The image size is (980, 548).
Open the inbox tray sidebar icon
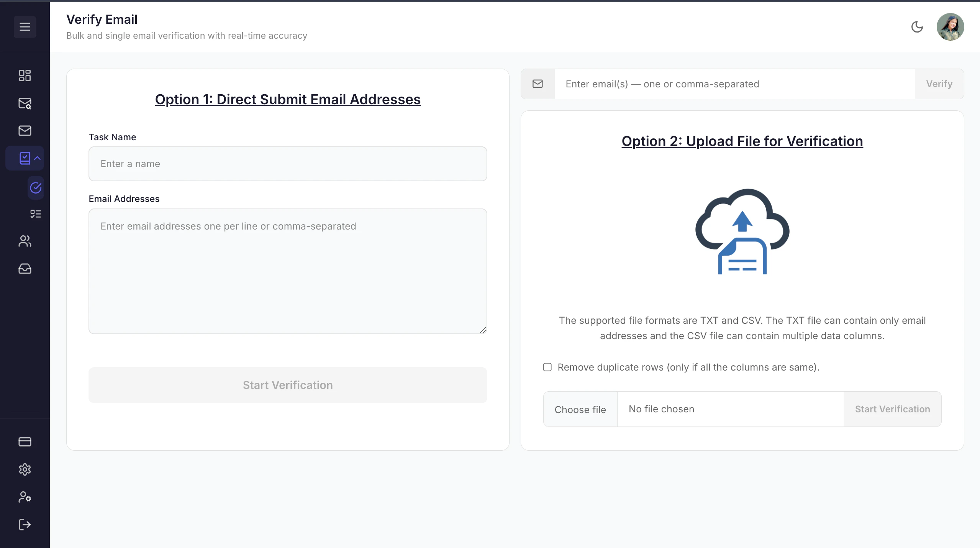[25, 269]
